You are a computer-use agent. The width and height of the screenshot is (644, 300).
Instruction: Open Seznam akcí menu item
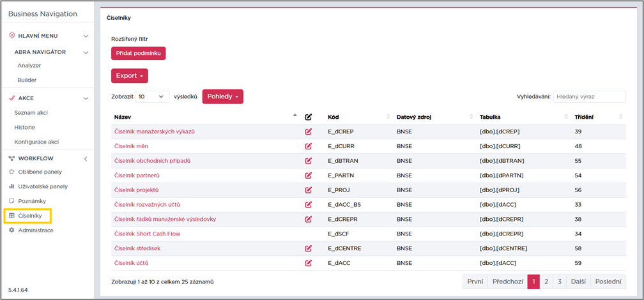pos(31,112)
